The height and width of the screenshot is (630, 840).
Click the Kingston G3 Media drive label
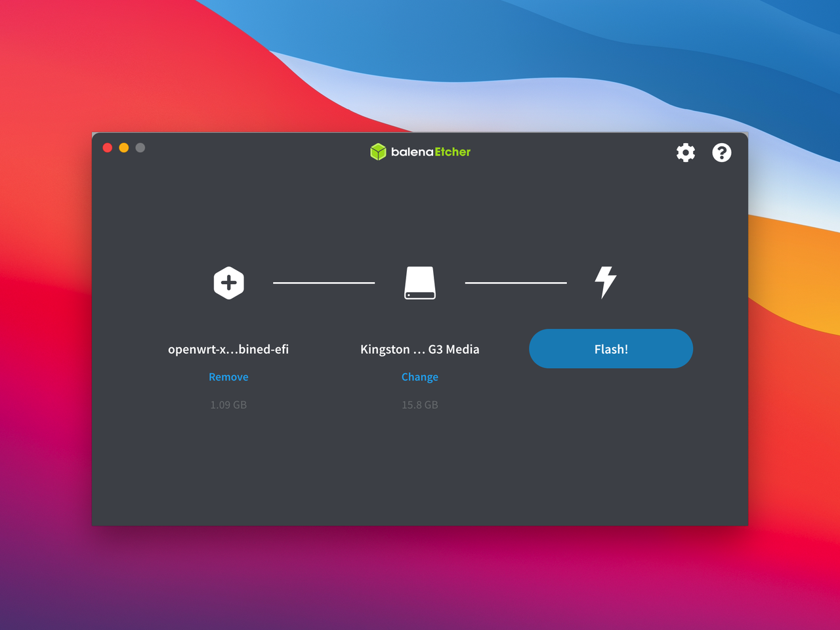pyautogui.click(x=420, y=349)
